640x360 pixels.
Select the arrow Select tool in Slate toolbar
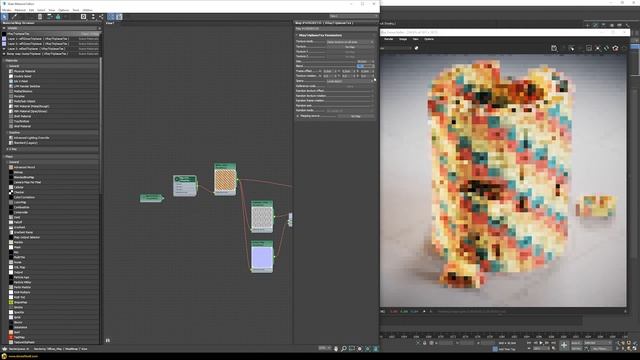point(4,17)
